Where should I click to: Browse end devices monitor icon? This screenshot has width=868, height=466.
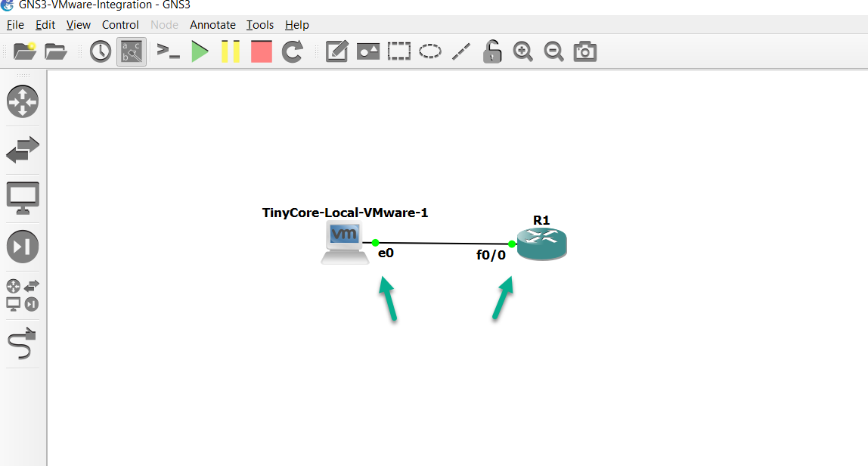point(23,197)
